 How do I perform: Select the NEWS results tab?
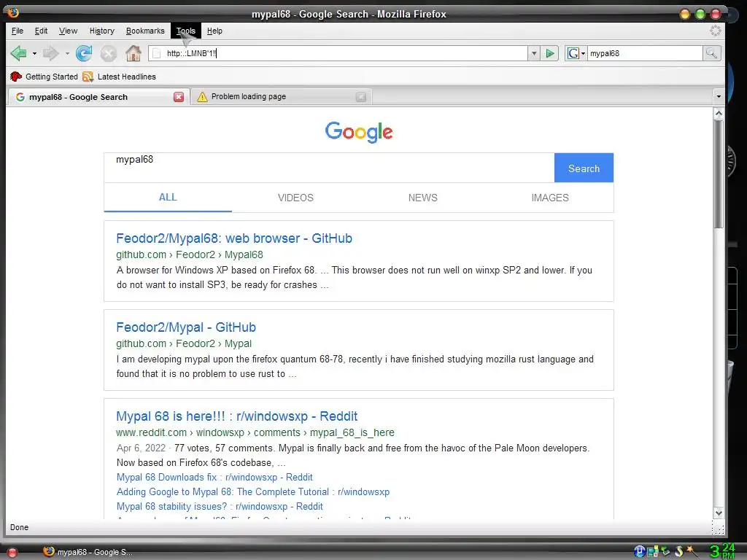tap(422, 198)
